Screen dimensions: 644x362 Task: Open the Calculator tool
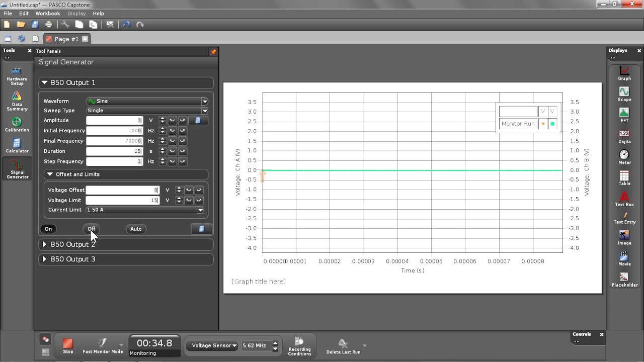[17, 146]
